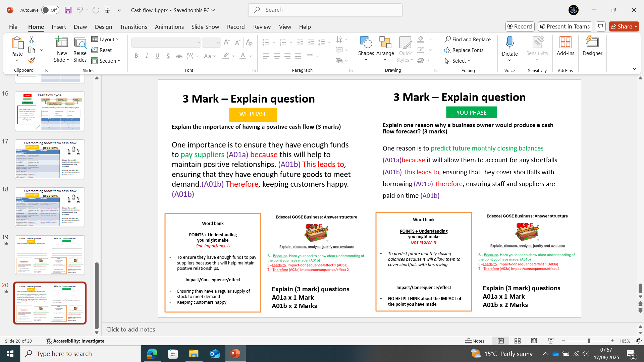
Task: Open the font name combo box
Action: tap(166, 43)
